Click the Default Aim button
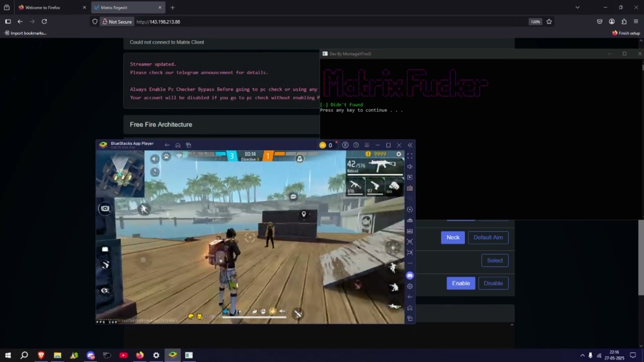This screenshot has height=362, width=644. tap(488, 237)
